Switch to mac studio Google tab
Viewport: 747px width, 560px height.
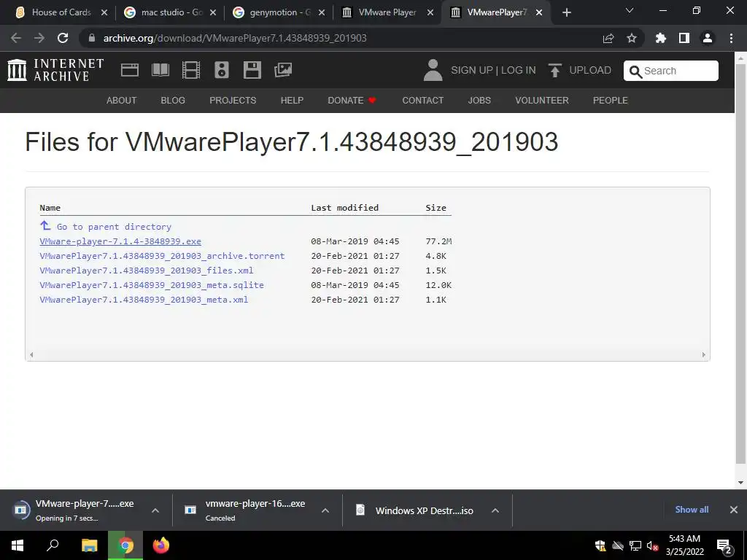tap(170, 13)
